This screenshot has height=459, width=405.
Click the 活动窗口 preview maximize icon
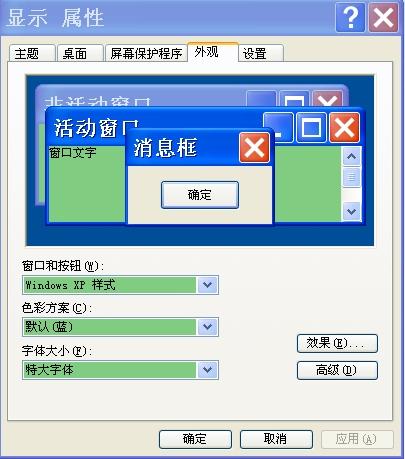[311, 127]
